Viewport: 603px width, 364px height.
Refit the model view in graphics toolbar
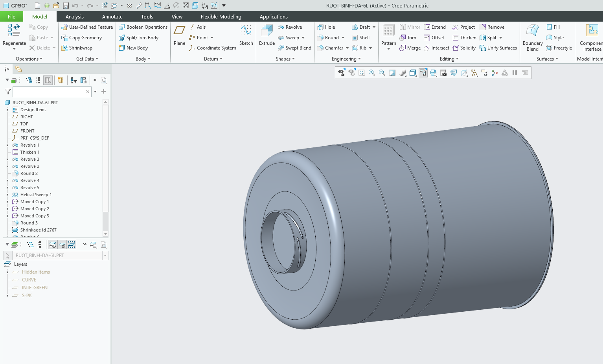(361, 73)
